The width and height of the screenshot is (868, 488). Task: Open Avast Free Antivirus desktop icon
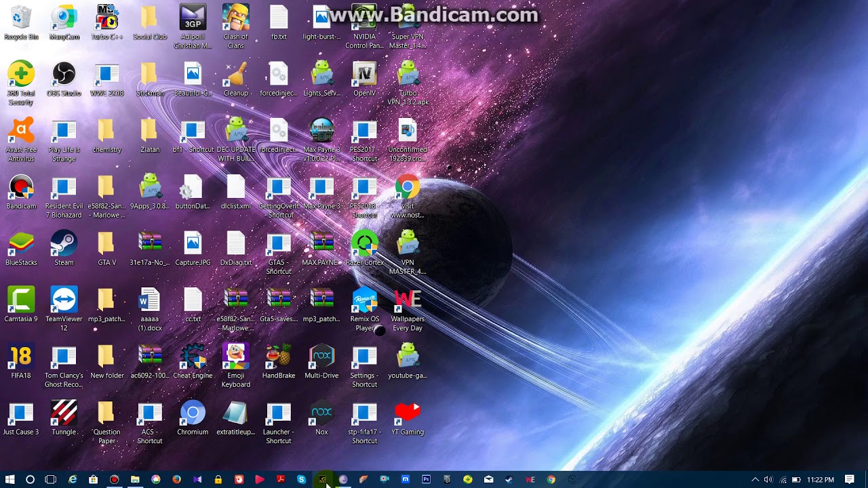pyautogui.click(x=21, y=140)
